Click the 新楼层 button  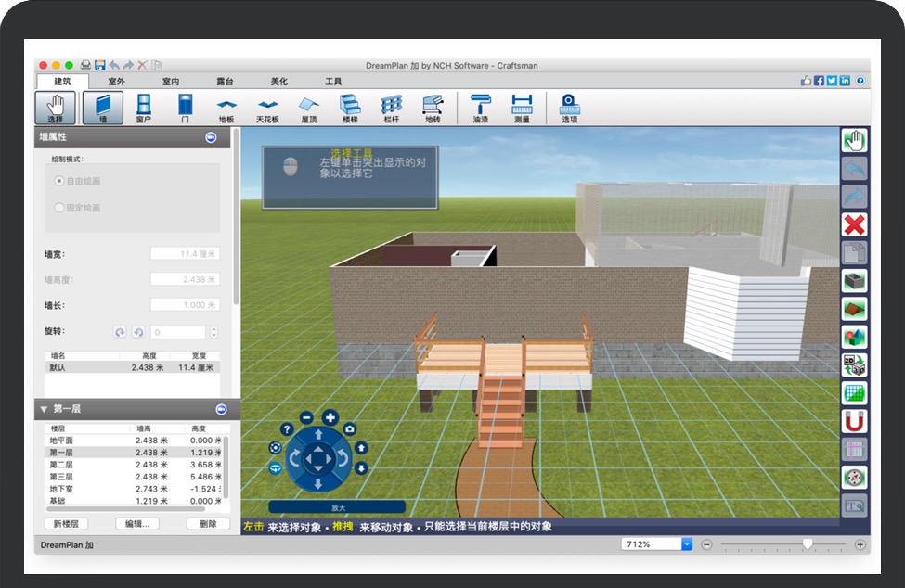[67, 524]
